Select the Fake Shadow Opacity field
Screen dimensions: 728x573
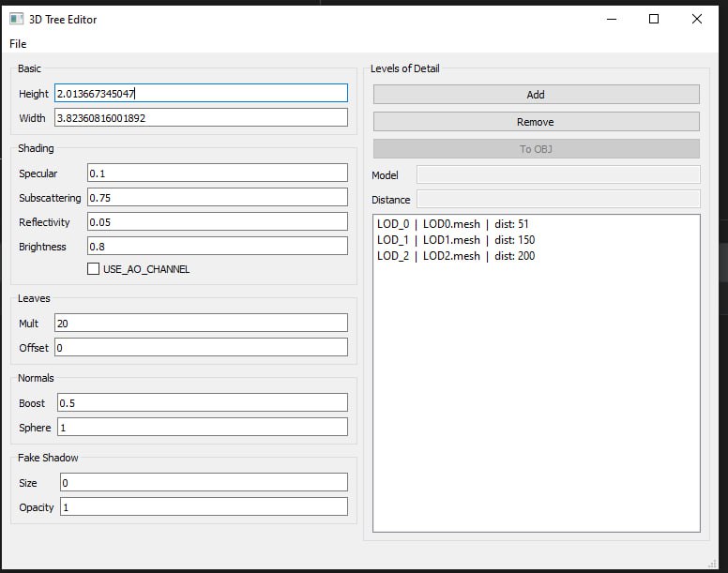click(204, 507)
